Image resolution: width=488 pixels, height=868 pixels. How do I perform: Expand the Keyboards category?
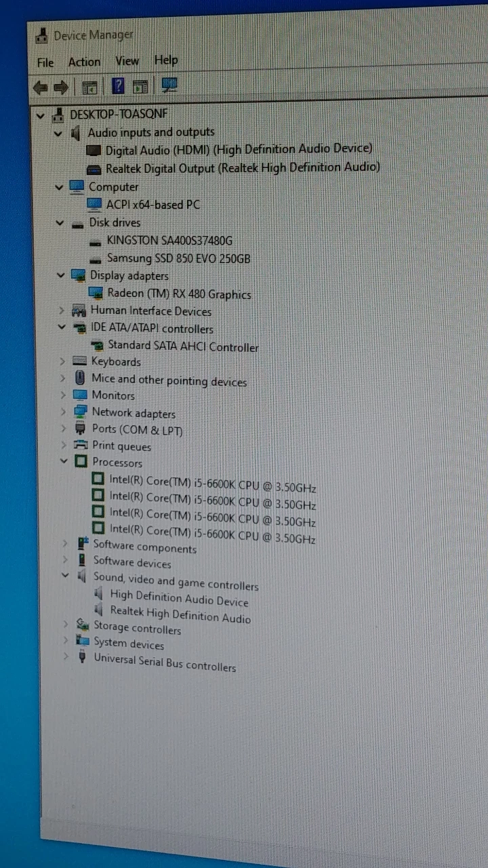click(x=62, y=361)
